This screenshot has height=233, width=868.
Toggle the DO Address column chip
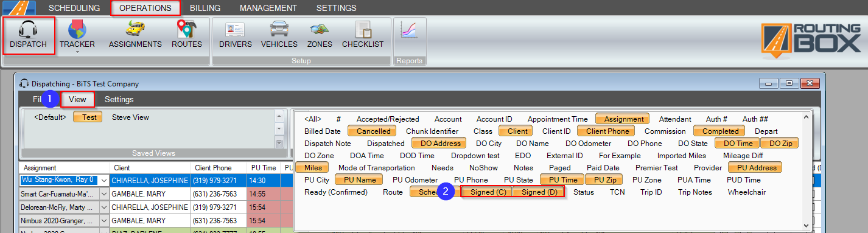[x=439, y=144]
